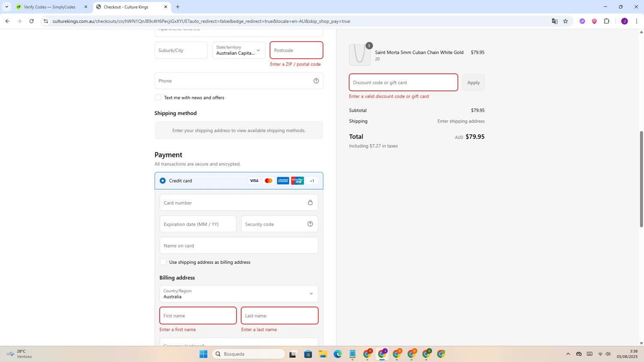Click the Postcode input field
The image size is (644, 362).
pos(296,50)
